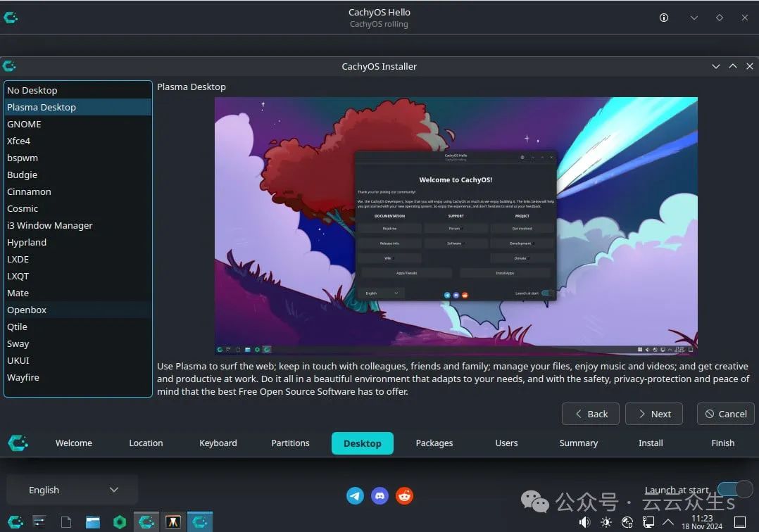Select i3 Window Manager
This screenshot has width=759, height=532.
coord(78,226)
